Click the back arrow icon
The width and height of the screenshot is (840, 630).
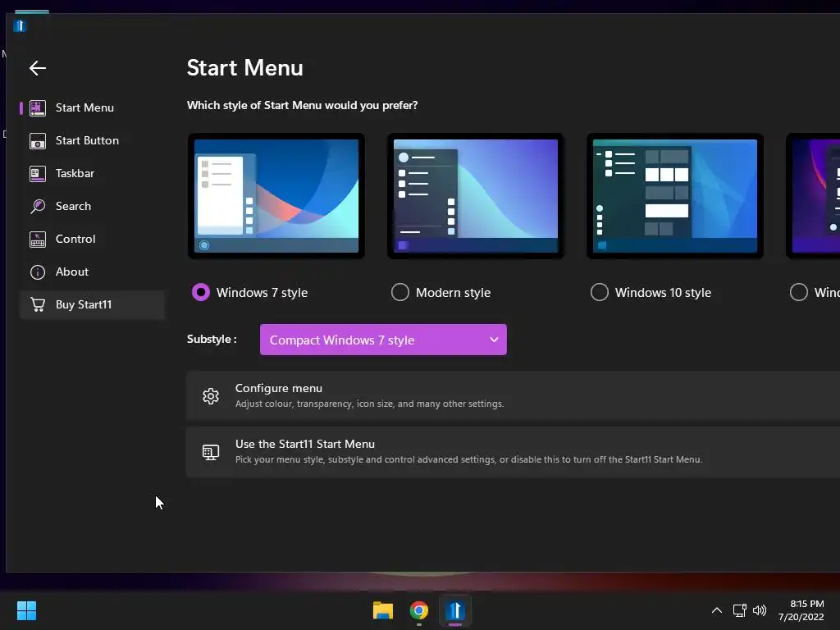[x=38, y=68]
